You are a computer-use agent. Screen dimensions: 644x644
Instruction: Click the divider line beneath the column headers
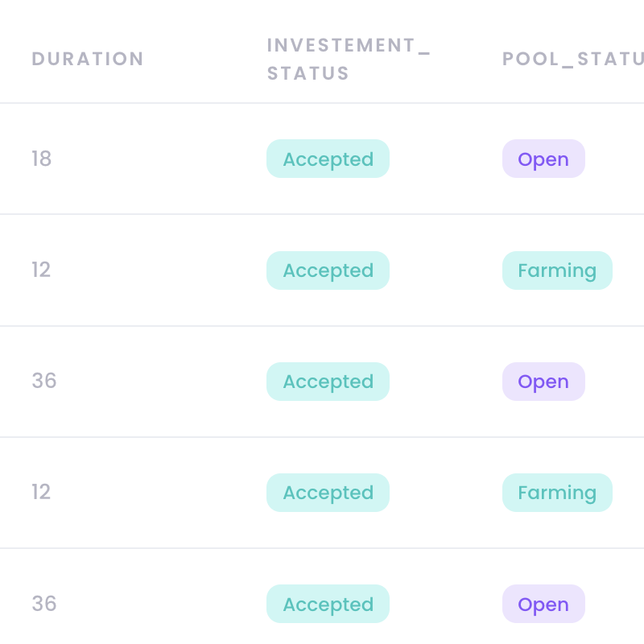click(x=322, y=103)
